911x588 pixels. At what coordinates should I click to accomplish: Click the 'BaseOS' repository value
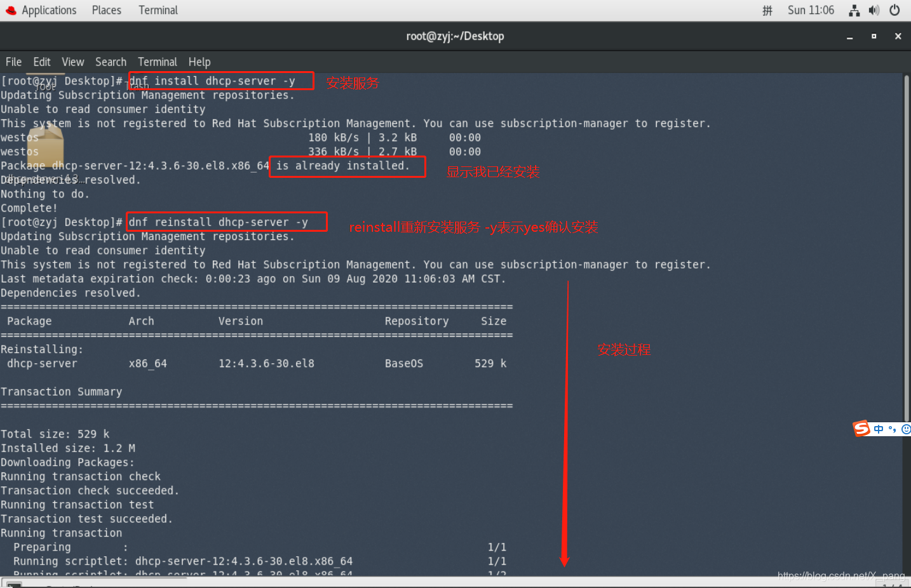click(404, 363)
